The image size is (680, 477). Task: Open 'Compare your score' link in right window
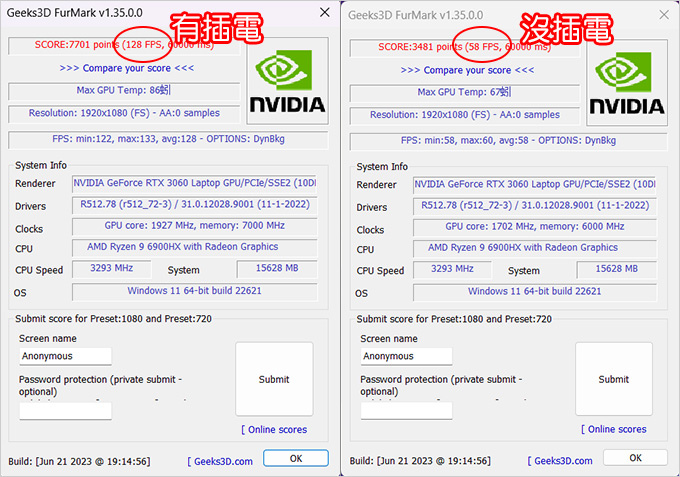tap(468, 70)
